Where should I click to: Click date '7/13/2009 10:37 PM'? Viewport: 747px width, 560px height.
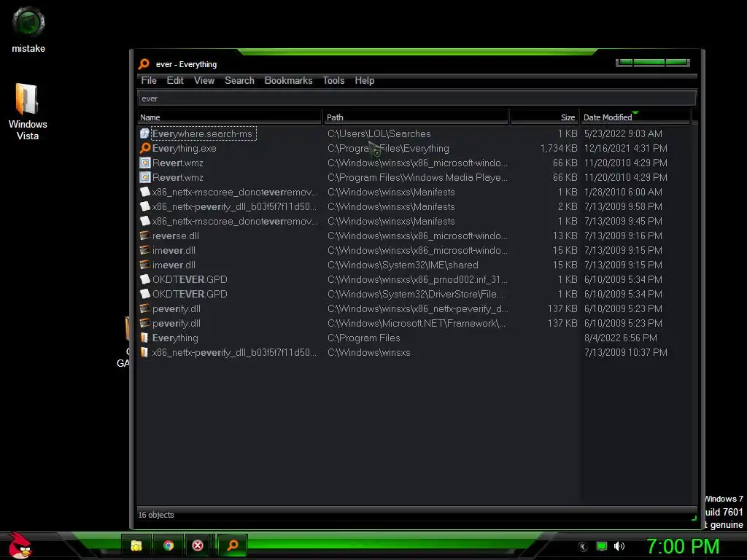[625, 352]
